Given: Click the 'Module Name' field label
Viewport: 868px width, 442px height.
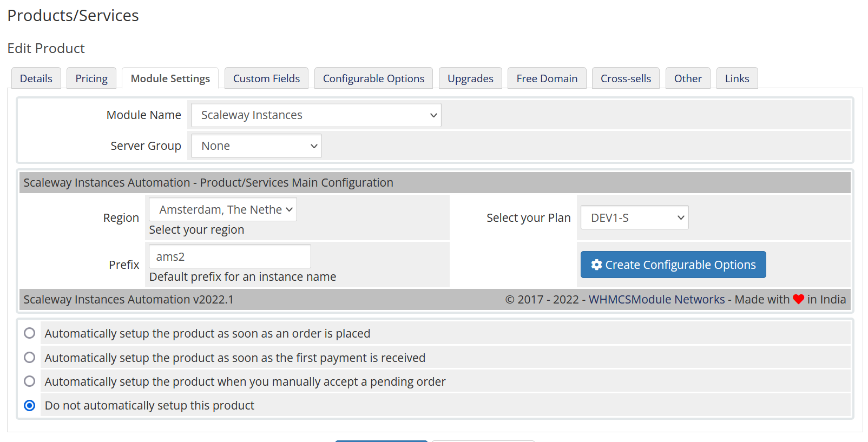Looking at the screenshot, I should point(144,115).
